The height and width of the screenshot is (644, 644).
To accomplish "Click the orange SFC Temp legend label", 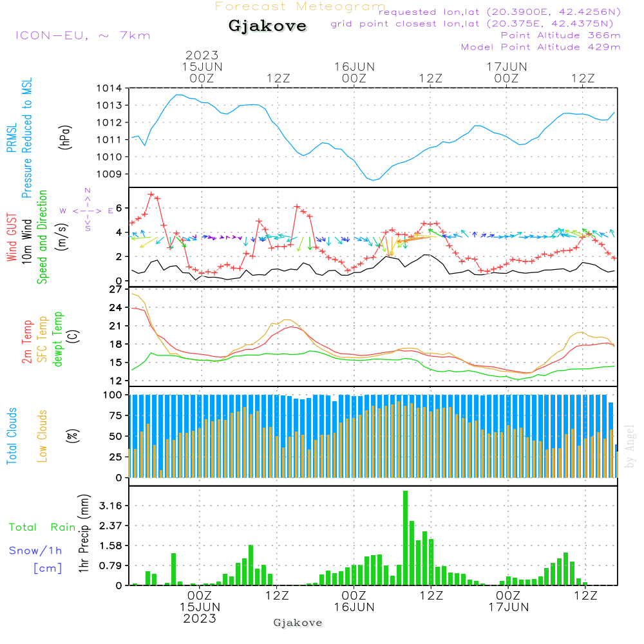I will tap(43, 339).
